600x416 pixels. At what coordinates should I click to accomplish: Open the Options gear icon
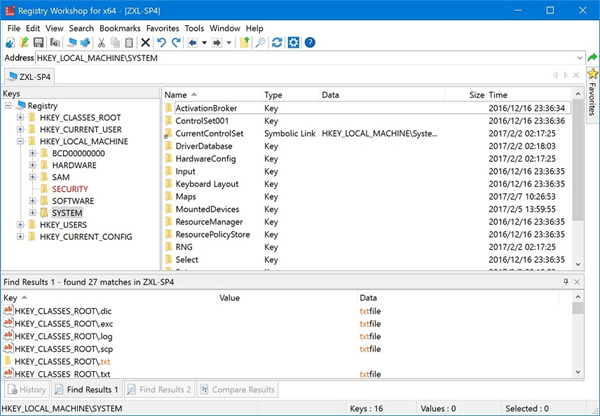293,43
